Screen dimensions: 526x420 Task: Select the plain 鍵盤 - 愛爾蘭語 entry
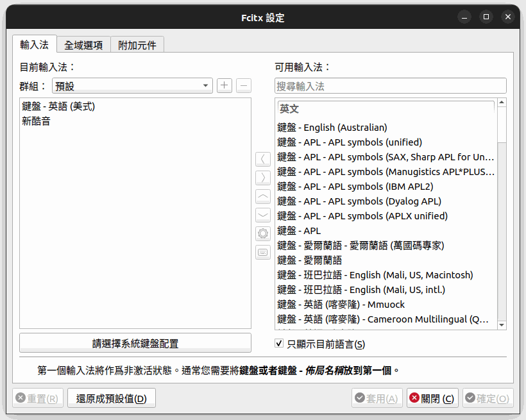tap(386, 260)
